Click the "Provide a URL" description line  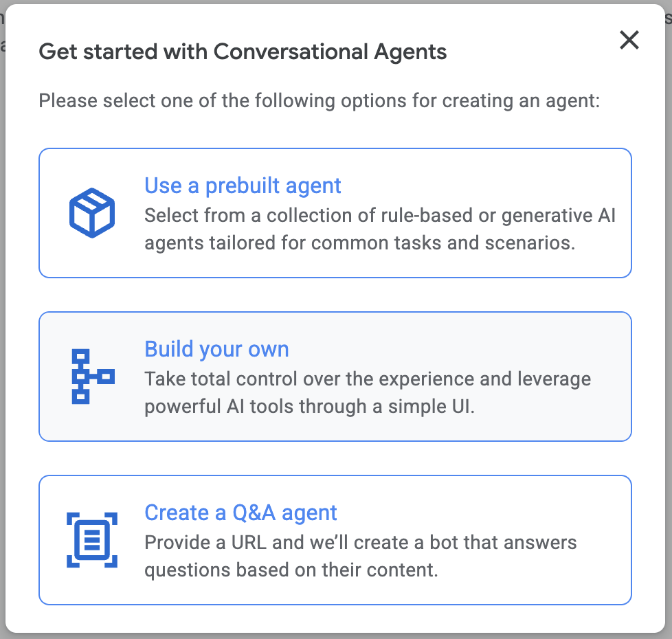pyautogui.click(x=360, y=543)
